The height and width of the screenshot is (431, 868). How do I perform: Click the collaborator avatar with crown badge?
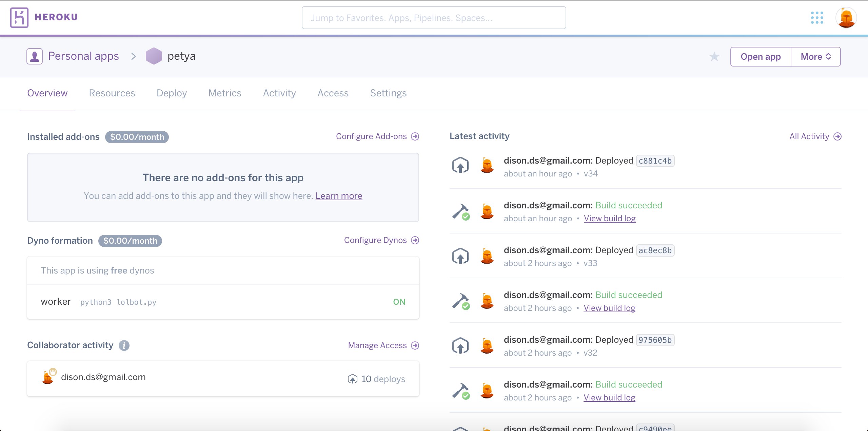49,376
